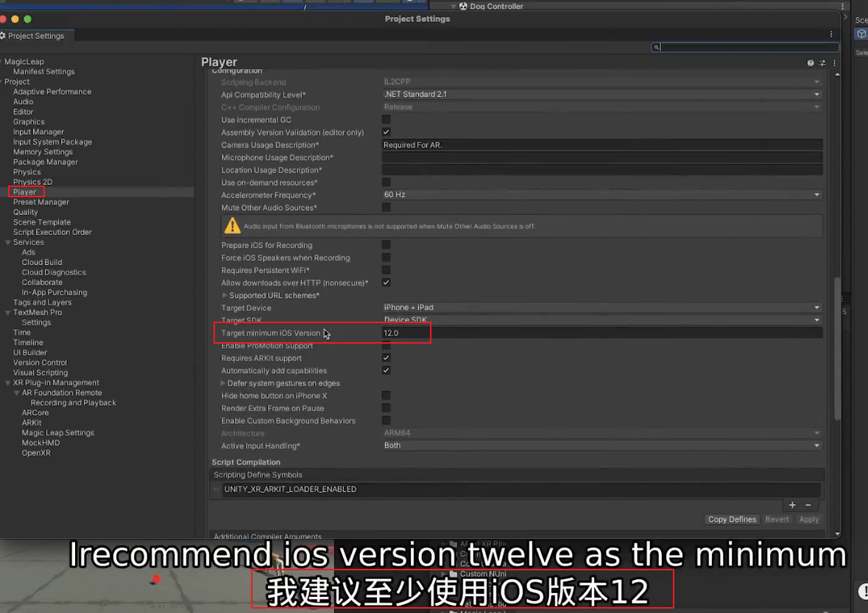
Task: Click the settings search input field
Action: point(745,48)
